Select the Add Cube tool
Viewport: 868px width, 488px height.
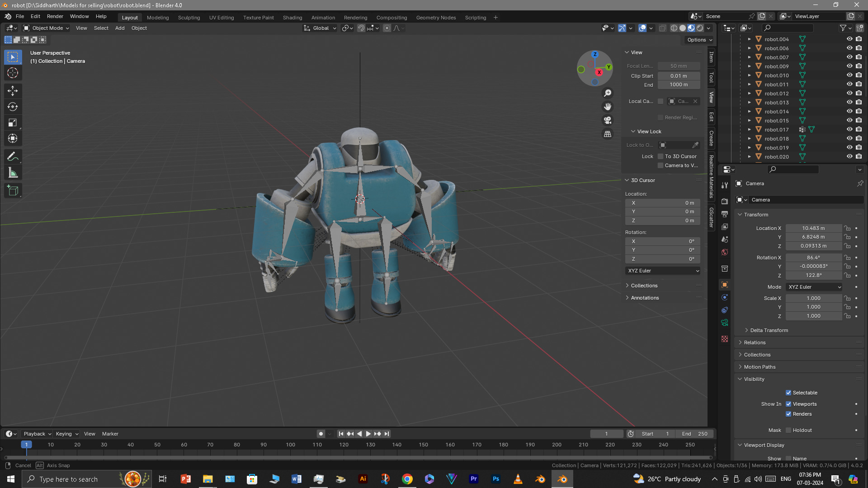(x=13, y=191)
